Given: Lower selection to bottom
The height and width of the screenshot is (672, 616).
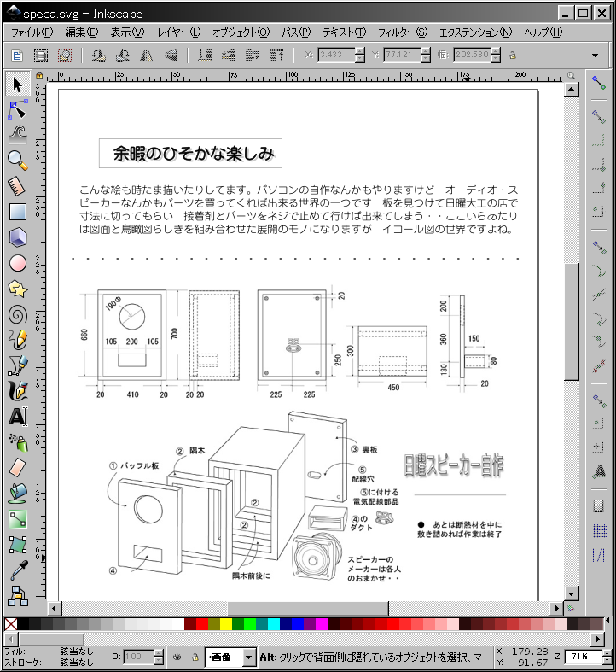Looking at the screenshot, I should coord(205,56).
